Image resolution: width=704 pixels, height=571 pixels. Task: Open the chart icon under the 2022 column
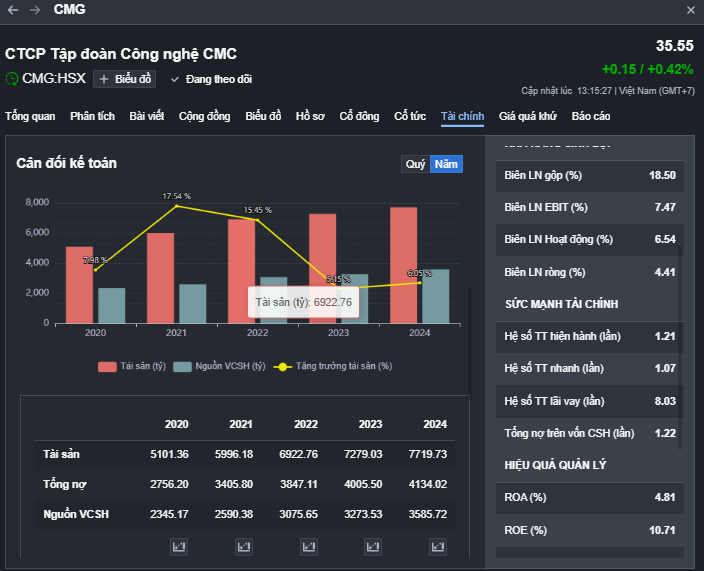pyautogui.click(x=308, y=546)
